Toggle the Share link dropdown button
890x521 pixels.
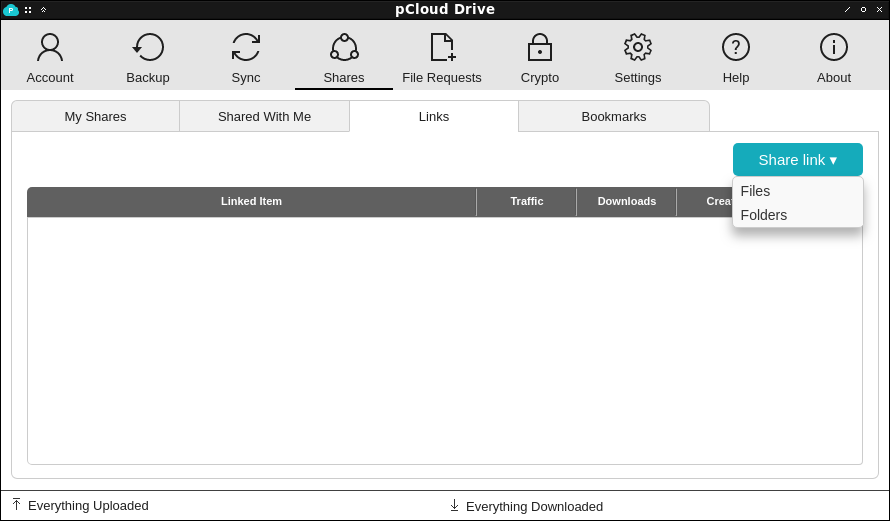click(797, 159)
